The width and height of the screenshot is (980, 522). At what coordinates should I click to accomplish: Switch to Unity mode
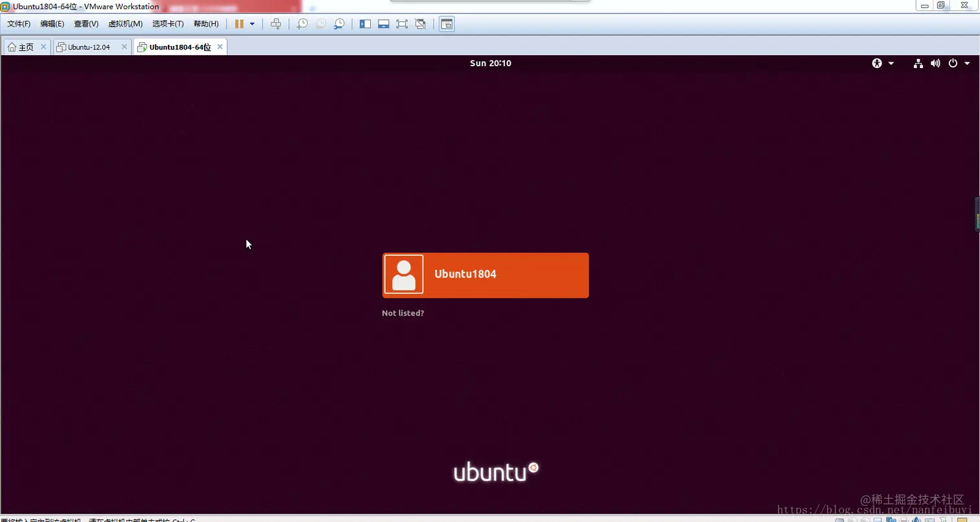tap(420, 24)
